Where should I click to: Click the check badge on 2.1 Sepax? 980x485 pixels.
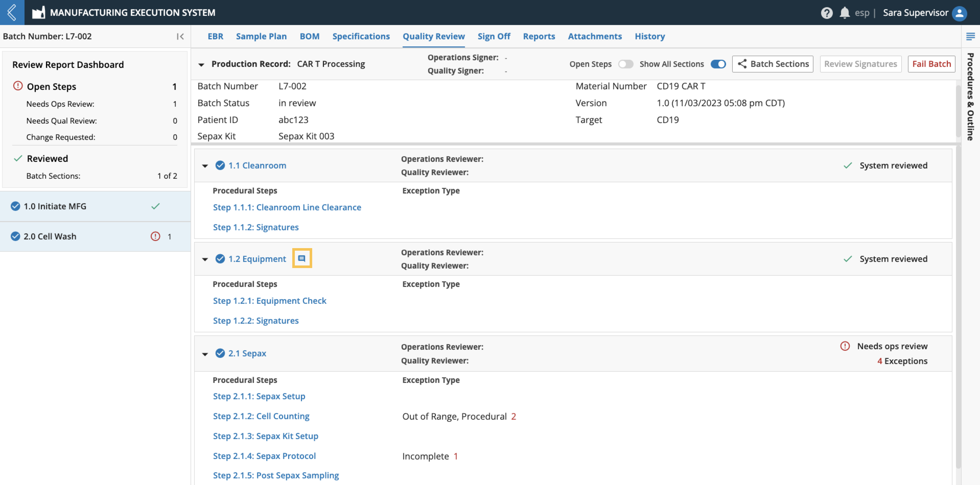coord(220,353)
